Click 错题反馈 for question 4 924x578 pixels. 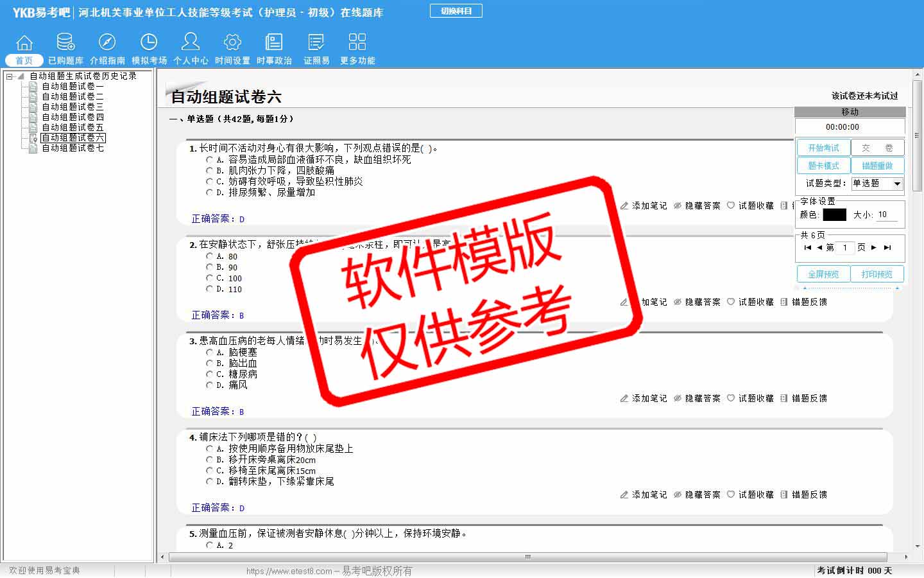pyautogui.click(x=803, y=495)
